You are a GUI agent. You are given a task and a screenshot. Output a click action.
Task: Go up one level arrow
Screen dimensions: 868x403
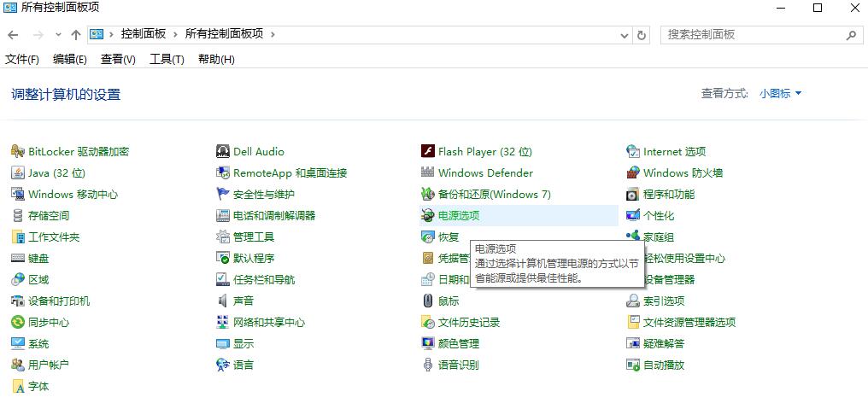click(76, 35)
